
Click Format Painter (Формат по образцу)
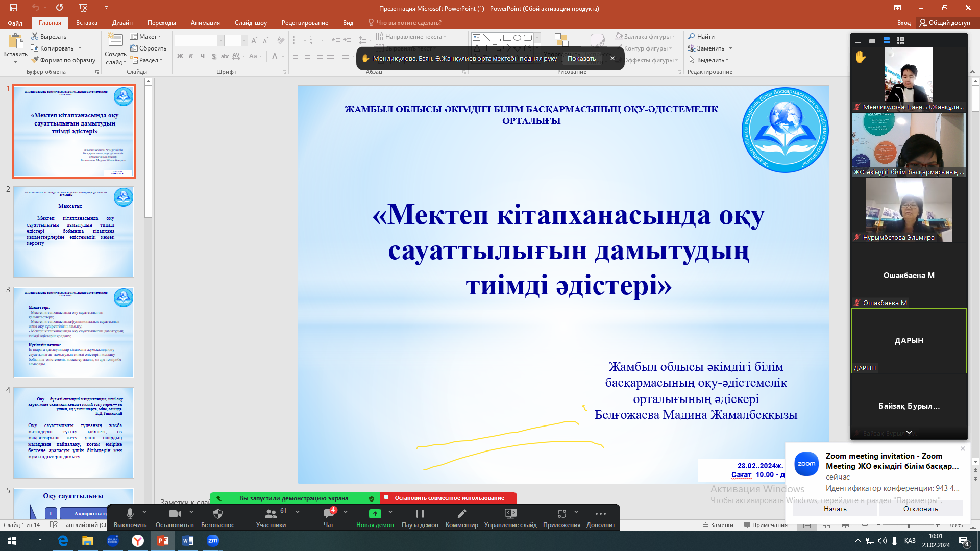point(63,60)
